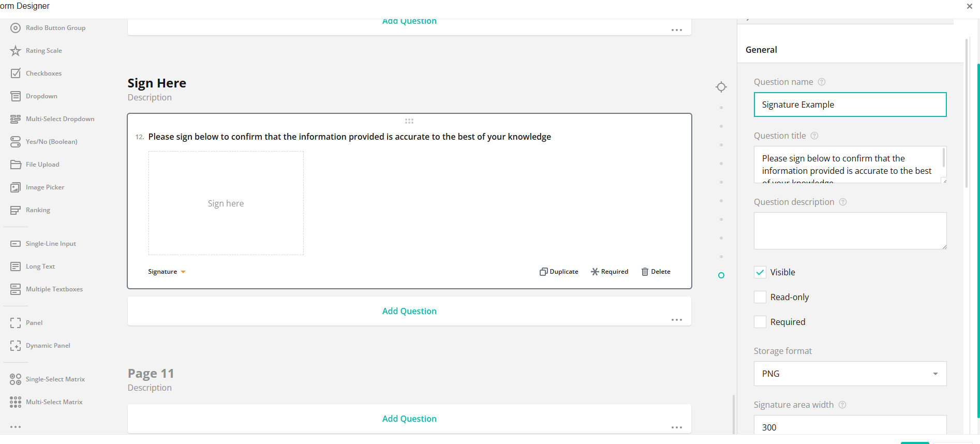The height and width of the screenshot is (444, 980).
Task: Open the Storage format PNG dropdown
Action: (850, 374)
